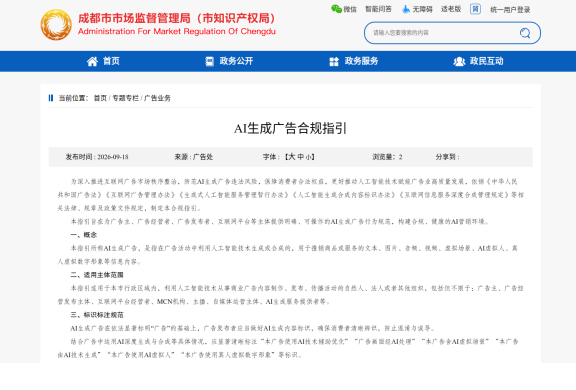Click the people icon beside 政民互动
576x390 pixels.
[459, 61]
